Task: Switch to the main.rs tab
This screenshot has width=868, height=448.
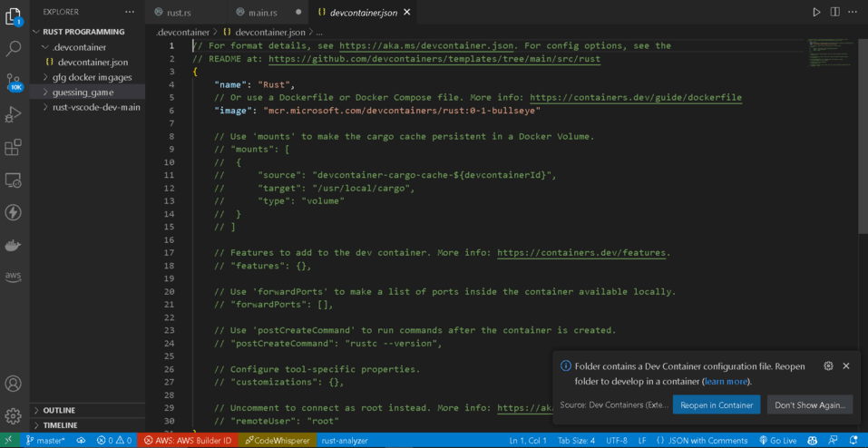Action: click(x=262, y=13)
